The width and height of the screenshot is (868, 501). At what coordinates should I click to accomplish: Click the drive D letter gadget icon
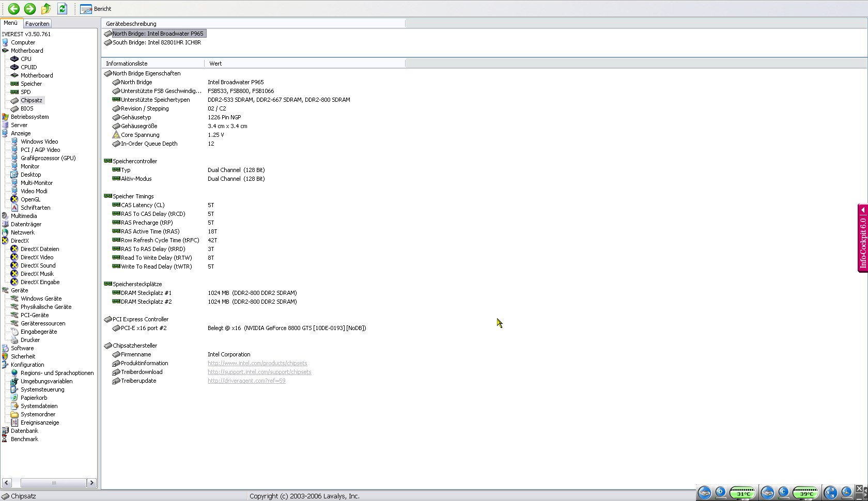click(x=720, y=492)
